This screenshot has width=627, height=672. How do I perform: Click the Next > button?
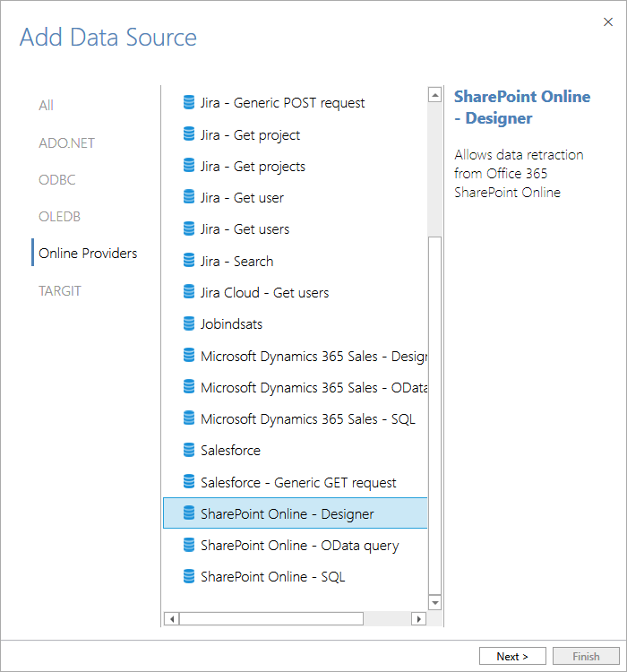point(512,656)
